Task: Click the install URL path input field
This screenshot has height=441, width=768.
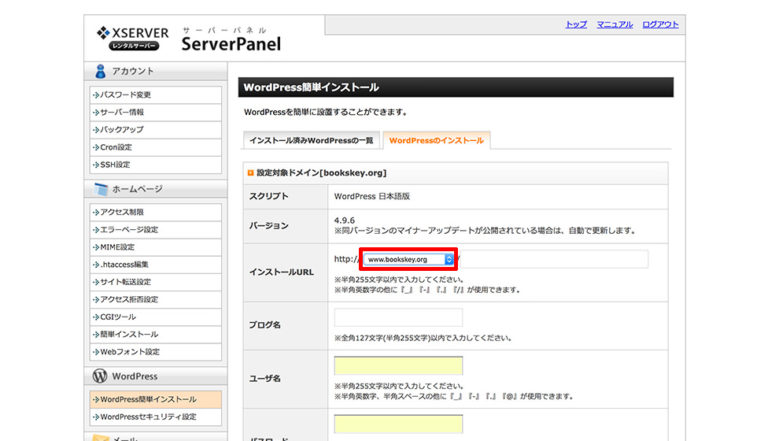Action: (x=554, y=259)
